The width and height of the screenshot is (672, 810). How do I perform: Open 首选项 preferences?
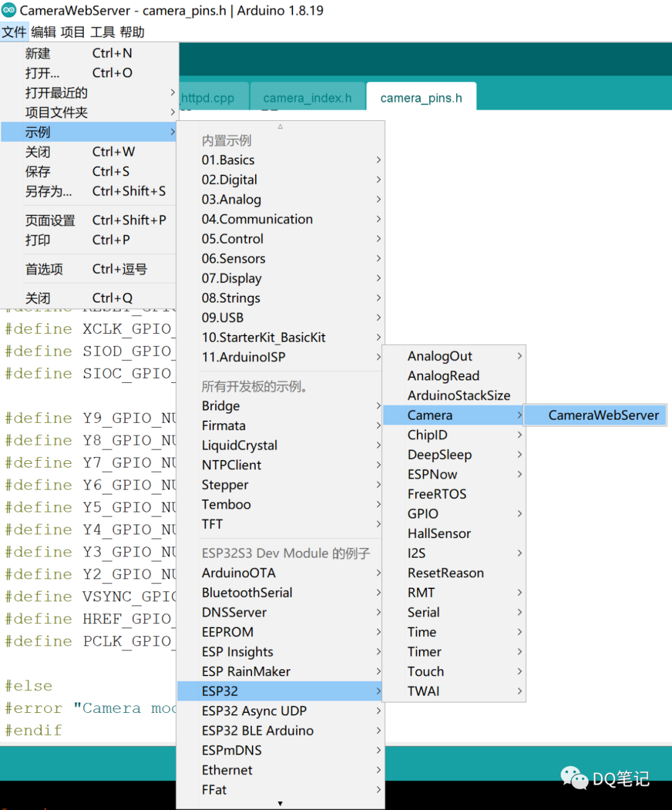pyautogui.click(x=44, y=268)
